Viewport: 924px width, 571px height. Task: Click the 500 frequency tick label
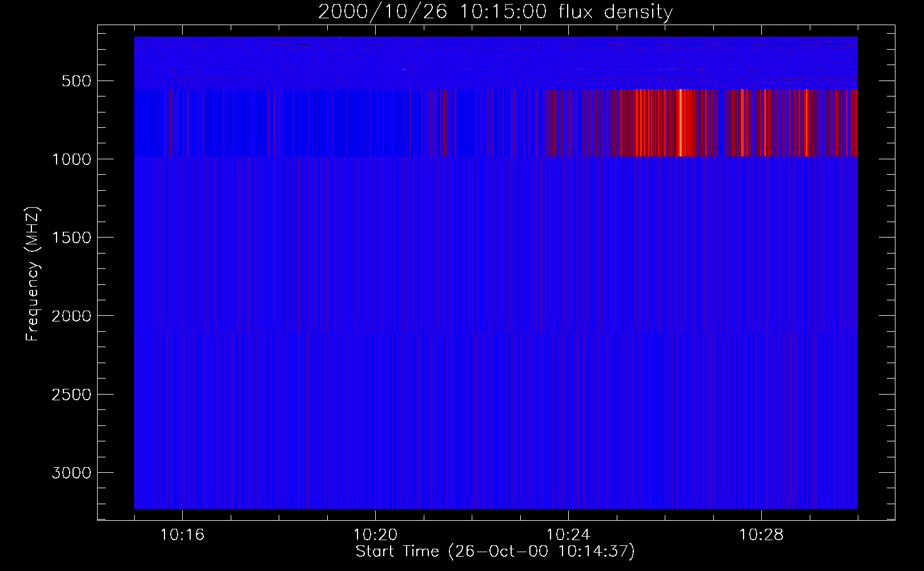(77, 81)
